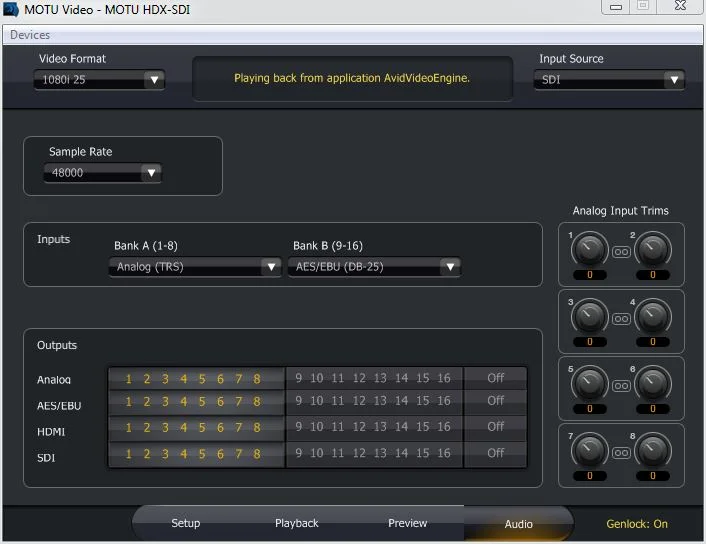Screen dimensions: 706x544
Task: Switch to the Playback tab
Action: (x=297, y=523)
